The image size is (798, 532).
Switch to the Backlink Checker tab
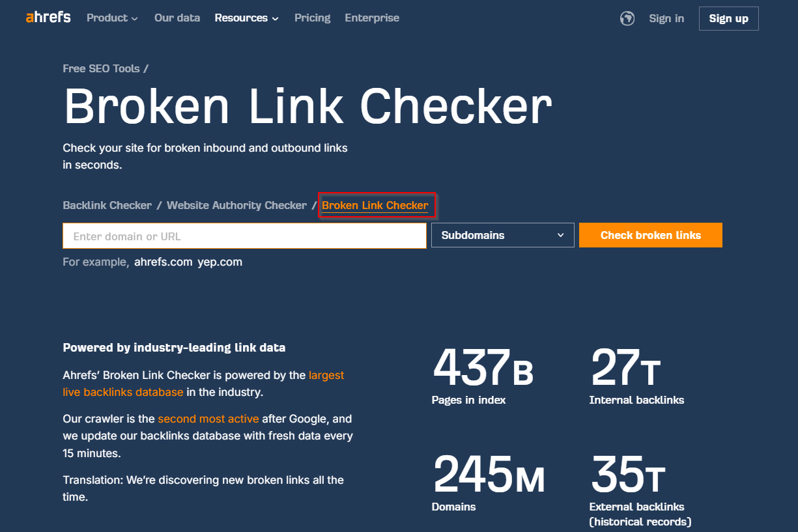(x=107, y=205)
